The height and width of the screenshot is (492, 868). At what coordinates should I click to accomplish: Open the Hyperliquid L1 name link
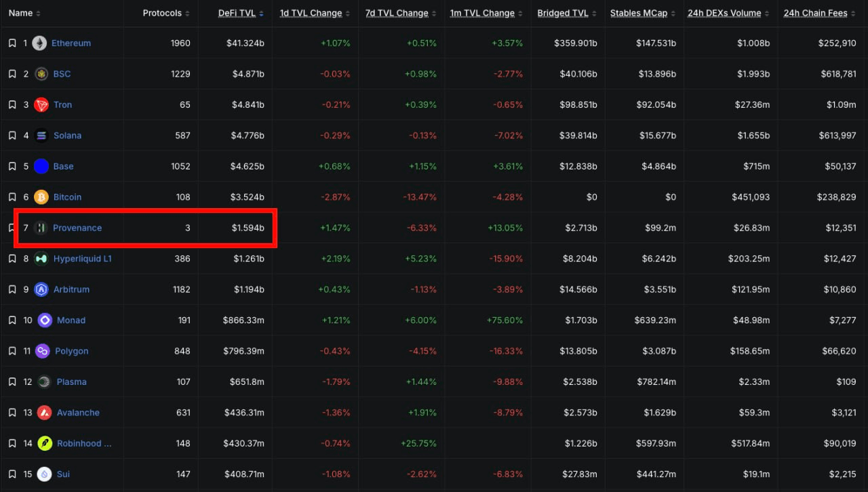click(83, 259)
